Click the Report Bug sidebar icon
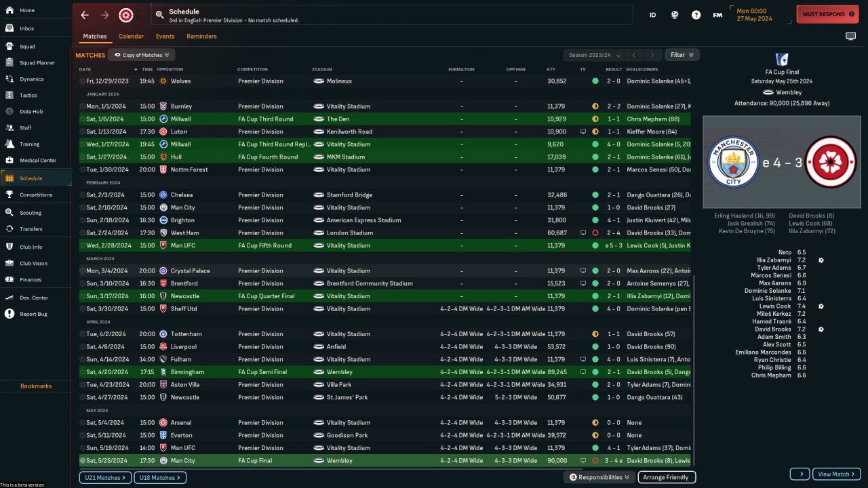868x488 pixels. (x=9, y=314)
